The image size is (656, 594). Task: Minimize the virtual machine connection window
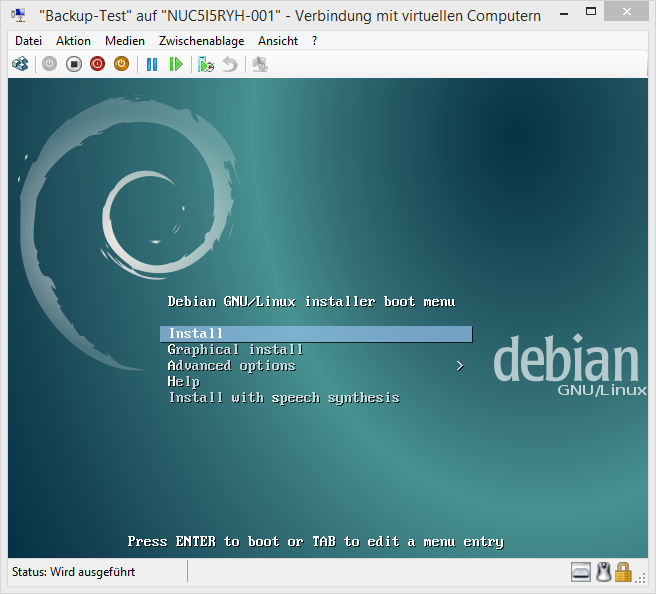[564, 13]
